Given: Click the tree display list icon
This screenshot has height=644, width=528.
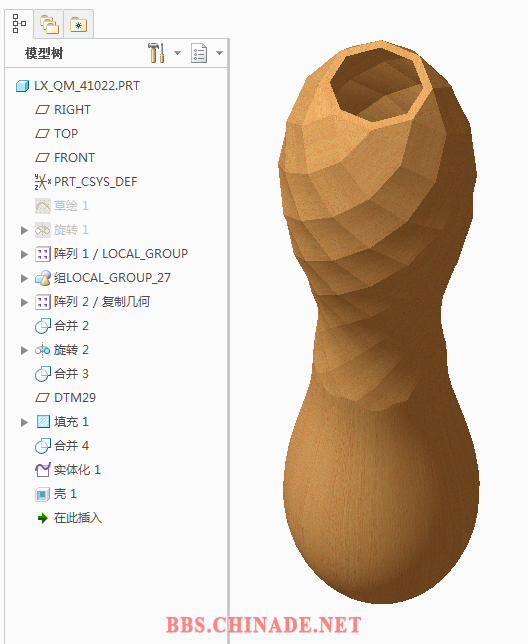Looking at the screenshot, I should pos(199,53).
